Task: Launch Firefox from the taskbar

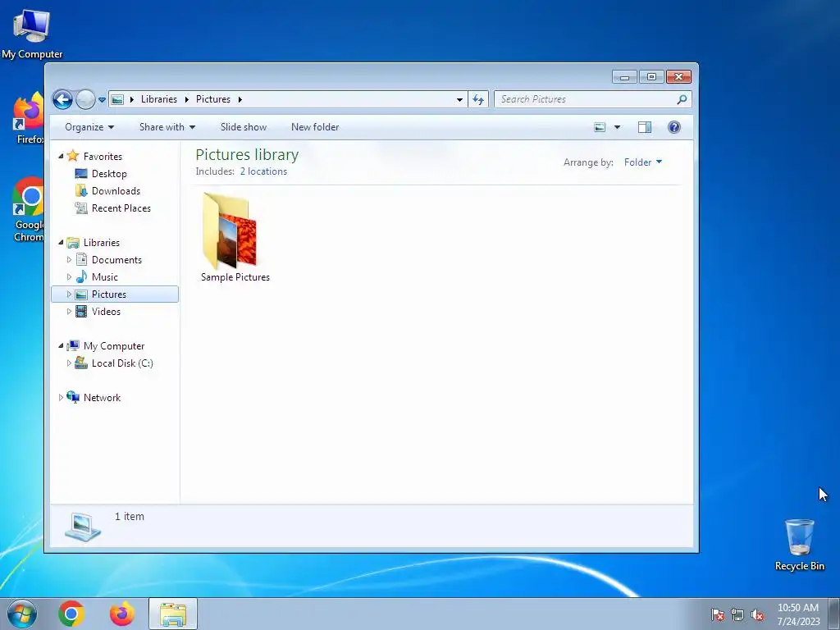Action: (x=122, y=614)
